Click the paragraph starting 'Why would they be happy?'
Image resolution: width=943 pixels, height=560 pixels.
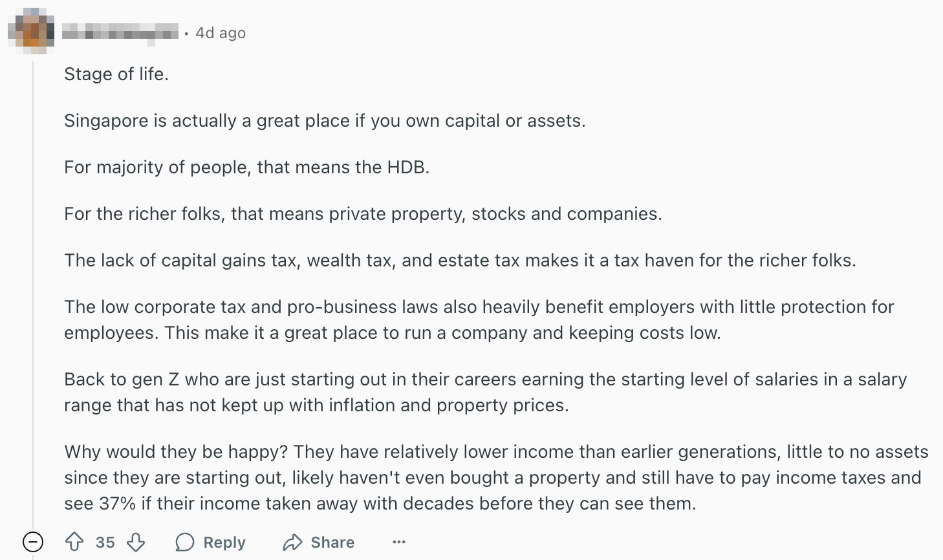(496, 478)
